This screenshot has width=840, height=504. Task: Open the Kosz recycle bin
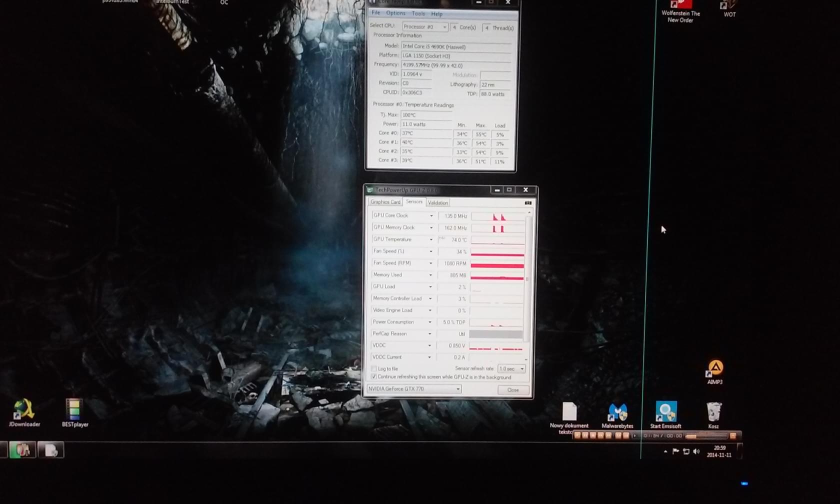tap(713, 415)
